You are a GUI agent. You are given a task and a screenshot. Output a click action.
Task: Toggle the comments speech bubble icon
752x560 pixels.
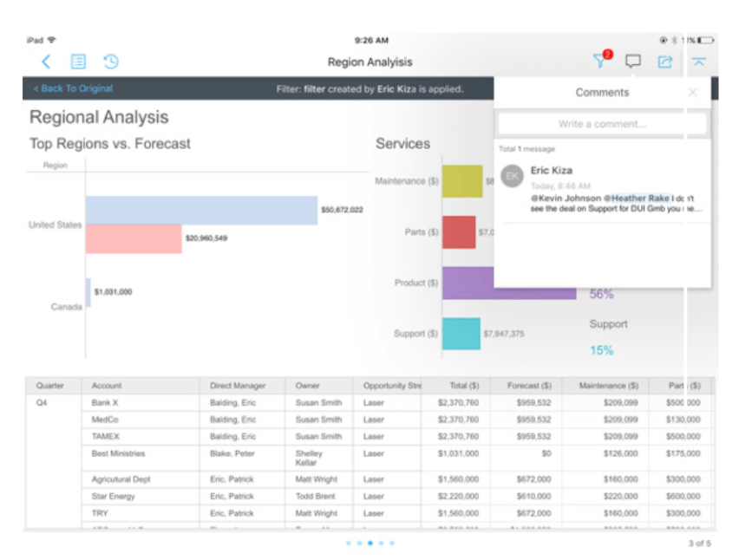pyautogui.click(x=633, y=62)
